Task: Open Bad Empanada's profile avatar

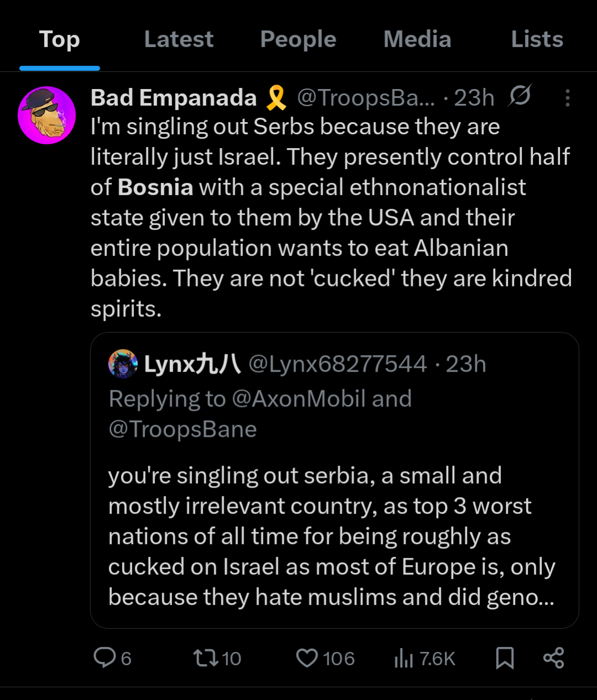Action: tap(47, 115)
